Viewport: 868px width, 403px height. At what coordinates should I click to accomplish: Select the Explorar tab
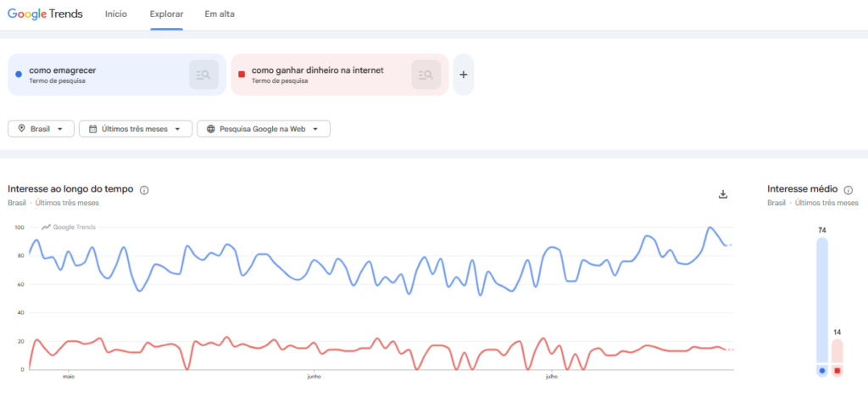[x=167, y=14]
